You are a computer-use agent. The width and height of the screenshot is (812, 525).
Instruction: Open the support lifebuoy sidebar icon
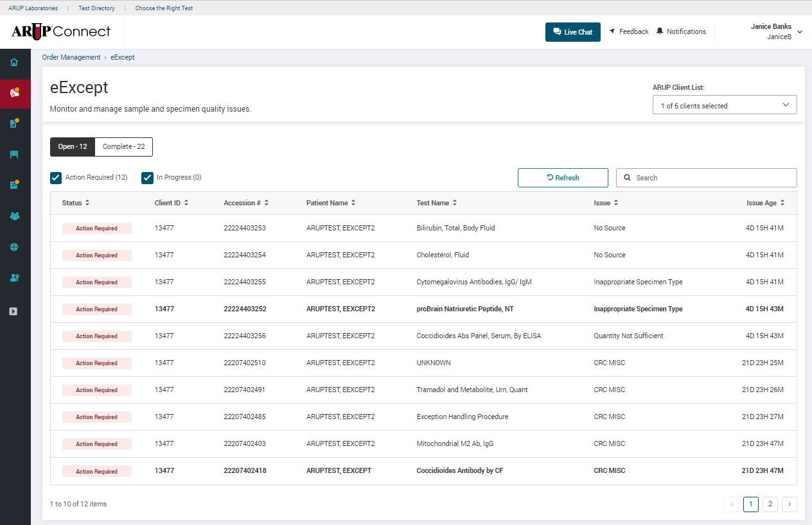click(14, 247)
